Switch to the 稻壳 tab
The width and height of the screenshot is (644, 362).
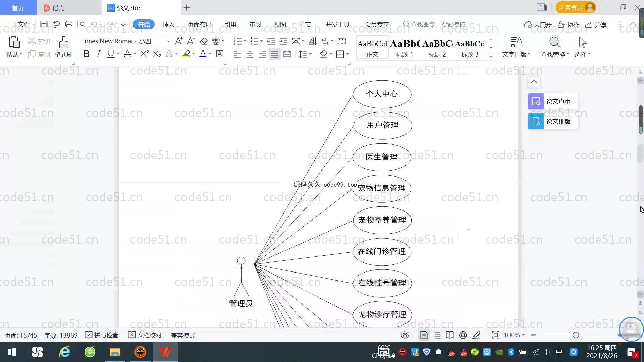click(x=69, y=8)
